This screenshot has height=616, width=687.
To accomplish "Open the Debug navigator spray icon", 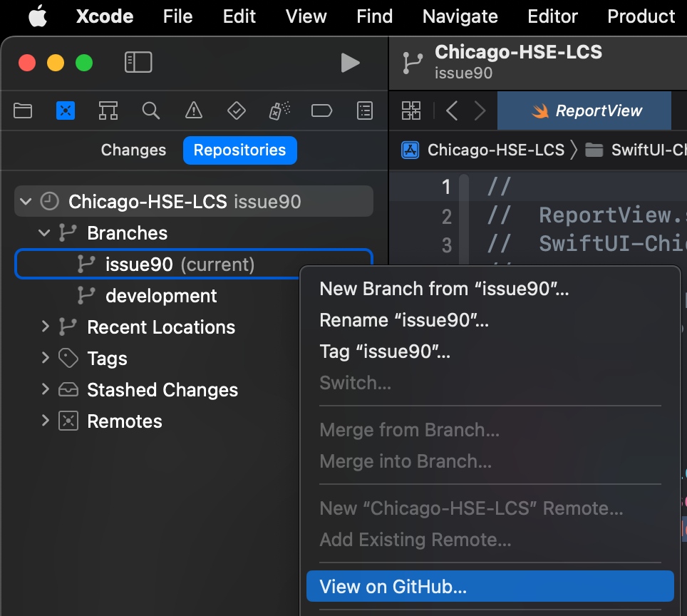I will point(279,111).
